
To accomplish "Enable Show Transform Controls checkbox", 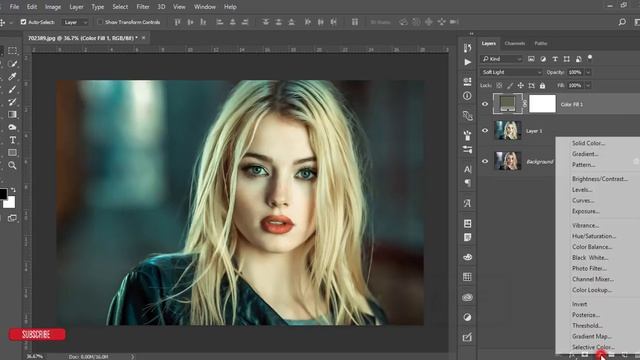I will (100, 22).
